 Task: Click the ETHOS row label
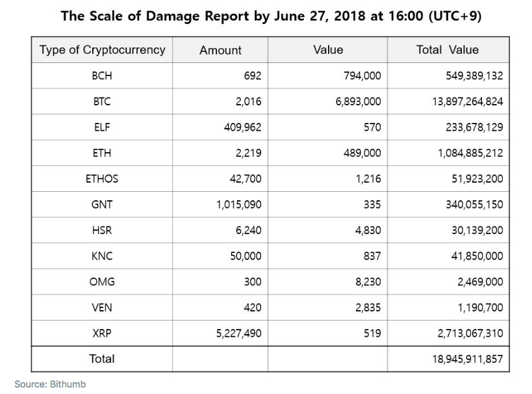102,179
